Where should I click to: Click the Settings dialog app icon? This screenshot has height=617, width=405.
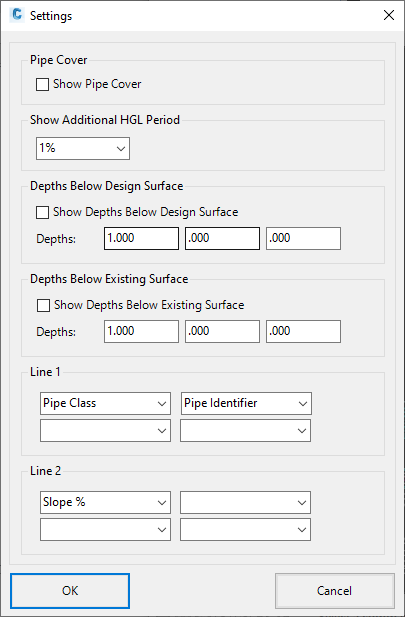17,16
